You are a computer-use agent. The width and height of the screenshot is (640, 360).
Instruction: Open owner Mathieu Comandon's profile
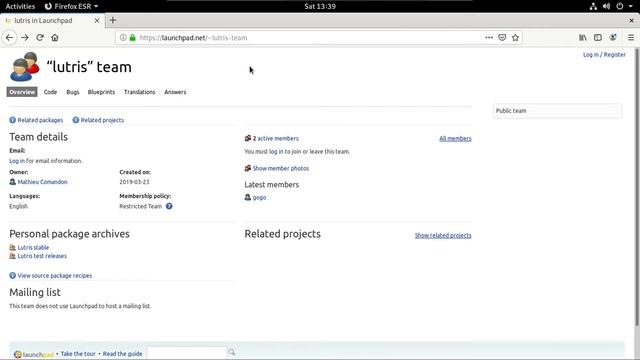point(42,182)
